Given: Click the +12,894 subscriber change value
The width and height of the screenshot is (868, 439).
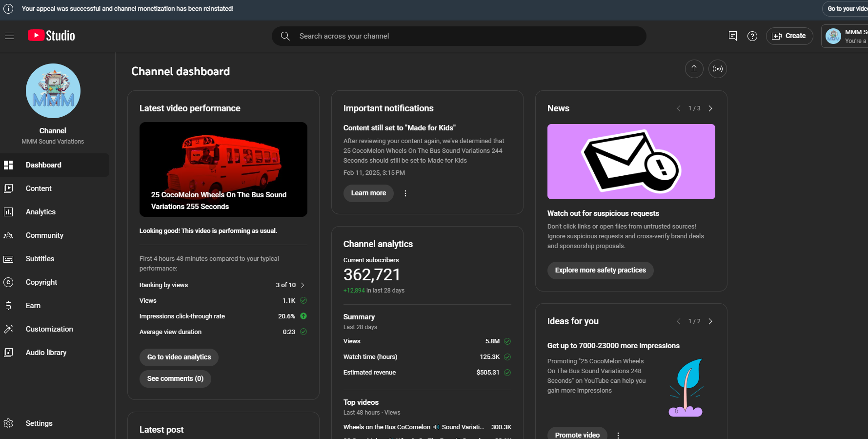Looking at the screenshot, I should 354,291.
